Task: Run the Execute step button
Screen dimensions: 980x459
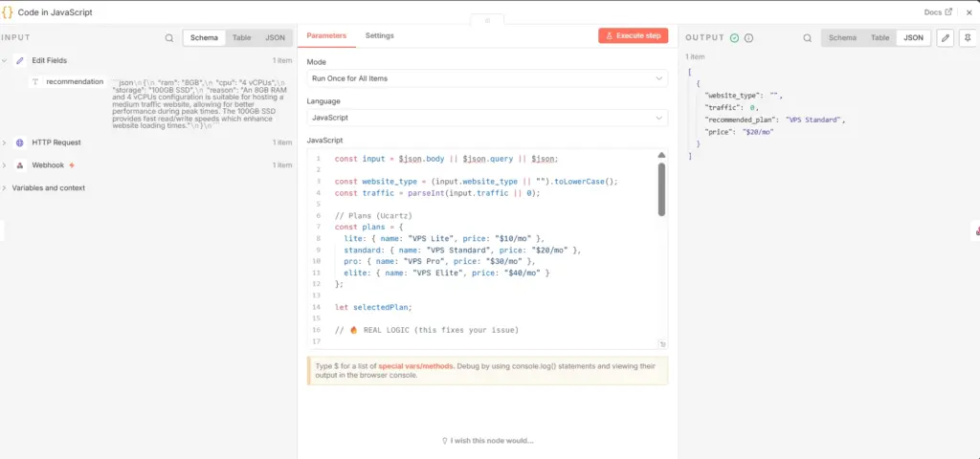Action: [x=634, y=35]
